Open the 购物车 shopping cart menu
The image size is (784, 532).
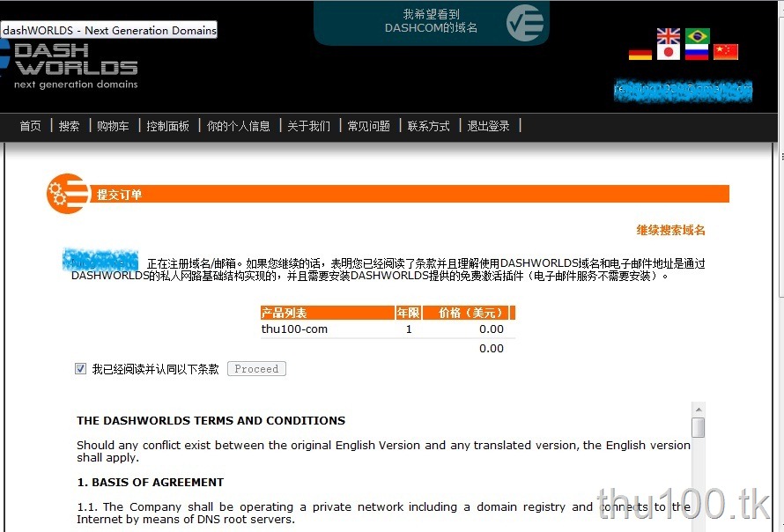[x=113, y=126]
